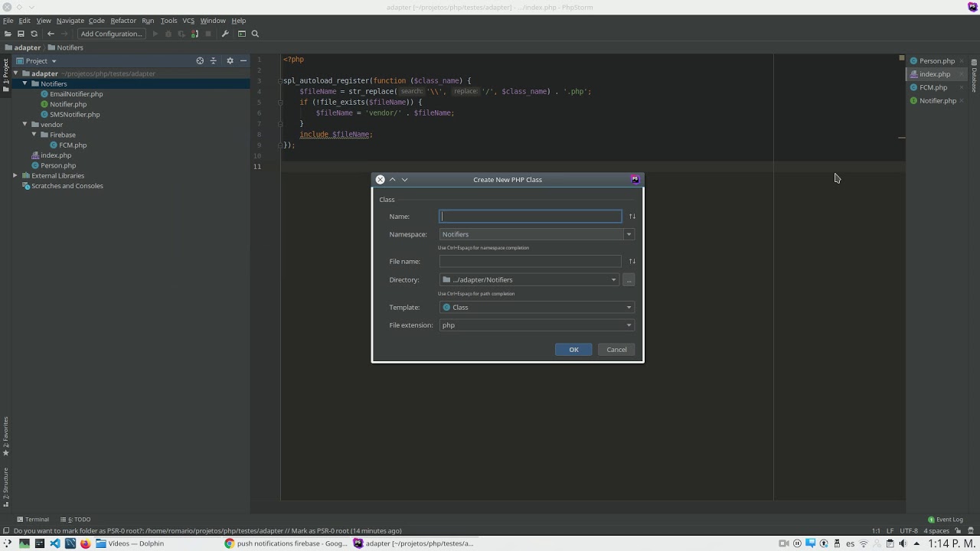Switch to the Person.php editor tab
Screen dimensions: 980x551
936,60
